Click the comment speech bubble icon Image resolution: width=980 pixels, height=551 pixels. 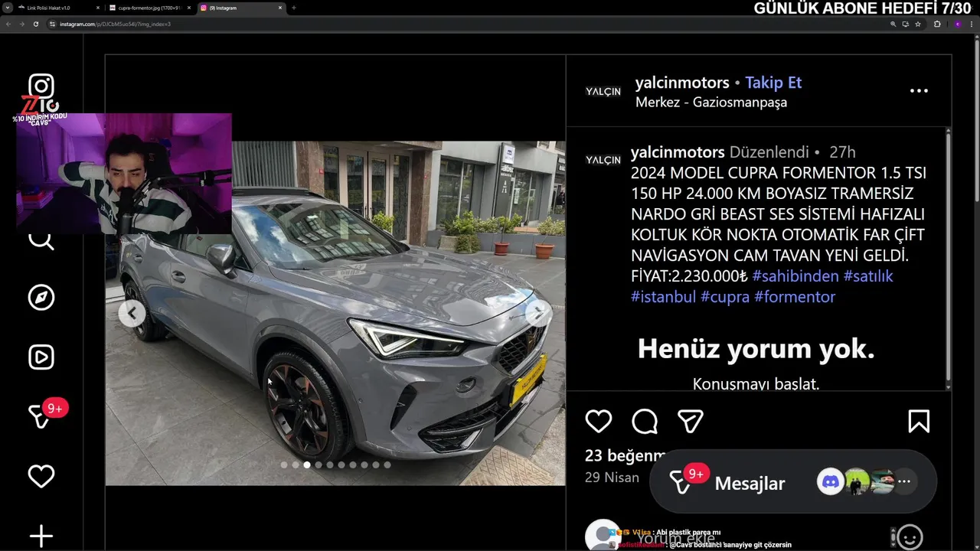click(645, 421)
